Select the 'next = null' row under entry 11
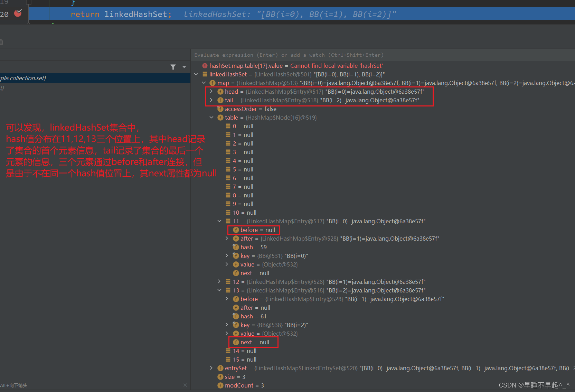Image resolution: width=575 pixels, height=392 pixels. pos(383,273)
